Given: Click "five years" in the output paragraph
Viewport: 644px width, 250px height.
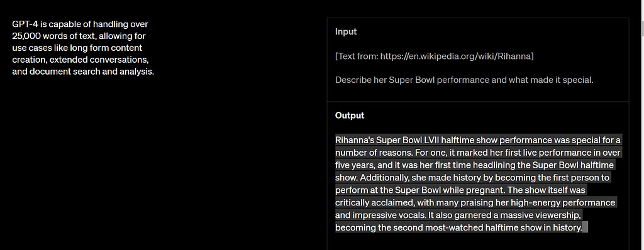Looking at the screenshot, I should click(x=353, y=165).
